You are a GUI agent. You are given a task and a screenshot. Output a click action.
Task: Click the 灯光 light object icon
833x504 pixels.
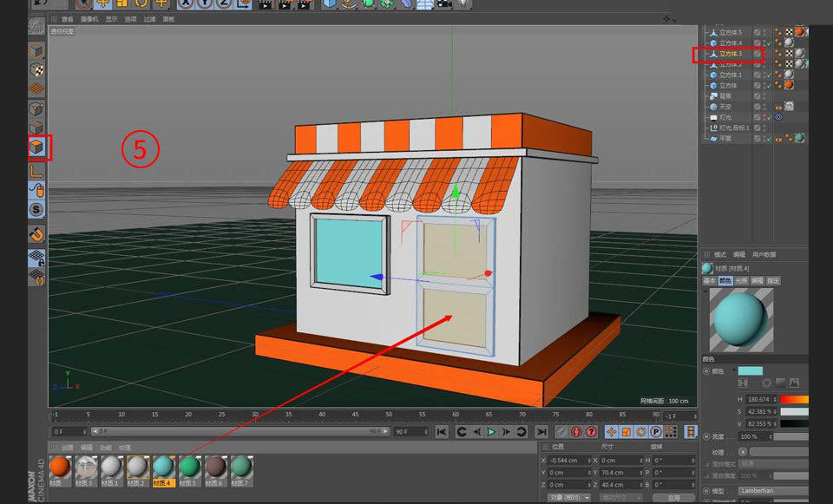(713, 116)
